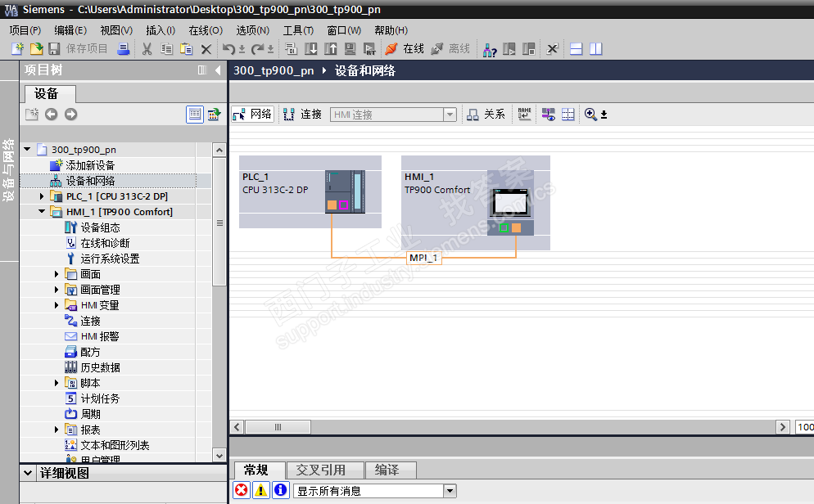The image size is (814, 504).
Task: Click the Redo arrow icon
Action: point(257,49)
